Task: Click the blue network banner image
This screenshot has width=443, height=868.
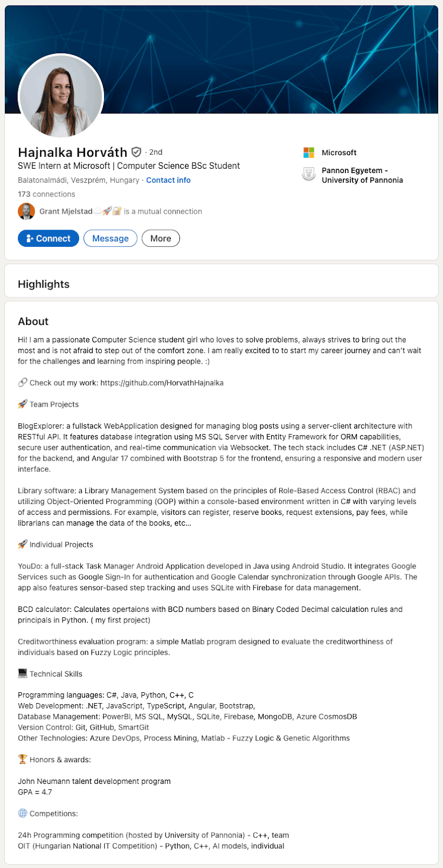Action: 271,54
